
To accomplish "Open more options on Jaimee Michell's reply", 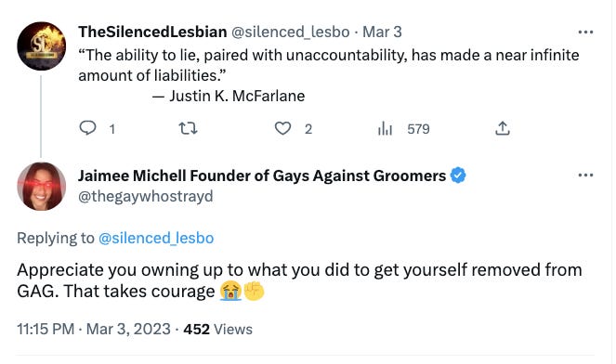I will [585, 175].
